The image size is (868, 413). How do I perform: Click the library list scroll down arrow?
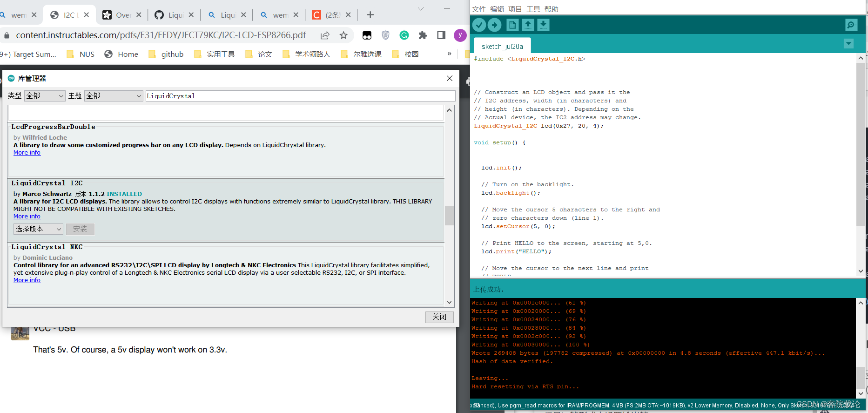(449, 302)
